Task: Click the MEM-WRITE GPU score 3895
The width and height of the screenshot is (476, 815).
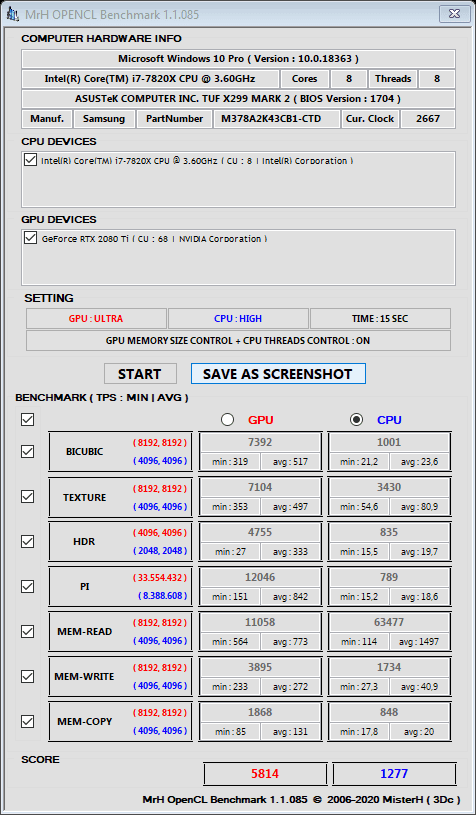Action: [x=260, y=667]
